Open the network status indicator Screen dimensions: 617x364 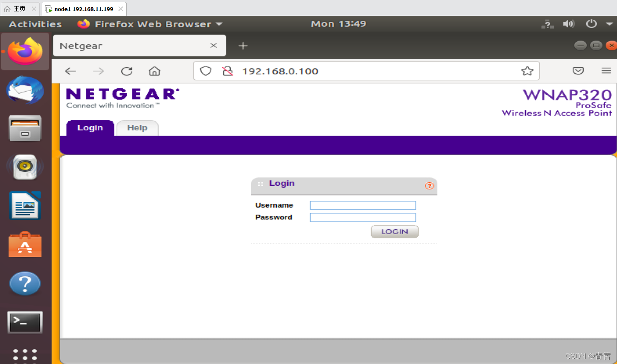pyautogui.click(x=547, y=24)
